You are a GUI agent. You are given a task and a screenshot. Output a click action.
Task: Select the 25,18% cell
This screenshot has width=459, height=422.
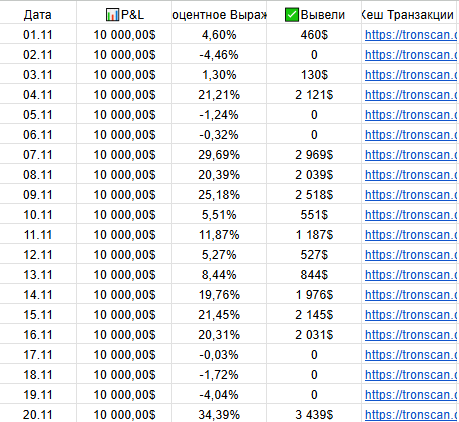point(219,194)
